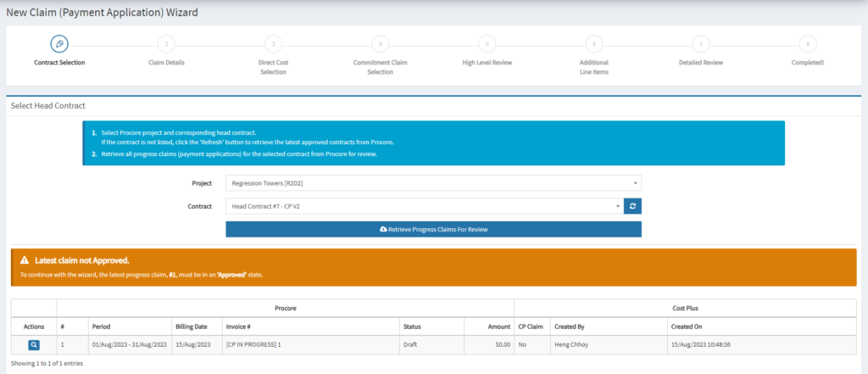
Task: Click step 3 Direct Cost Selection circle
Action: click(272, 44)
